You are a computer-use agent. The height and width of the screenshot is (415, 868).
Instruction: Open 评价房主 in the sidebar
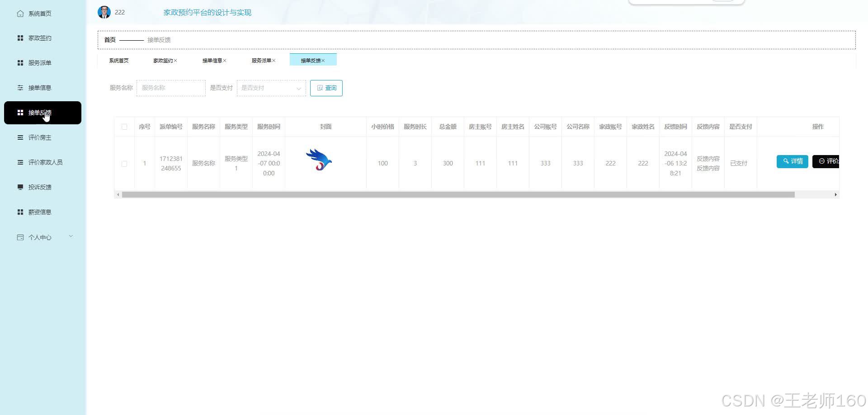[40, 137]
